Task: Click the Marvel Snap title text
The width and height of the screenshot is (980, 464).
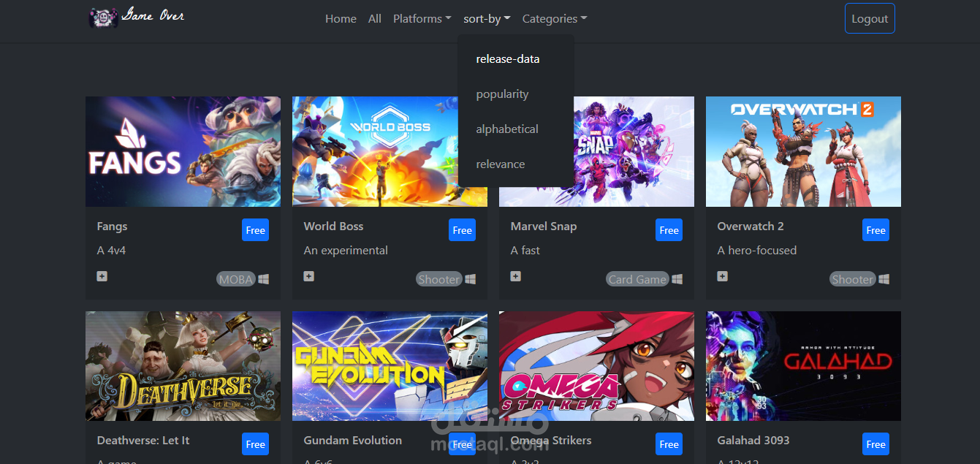Action: (544, 227)
